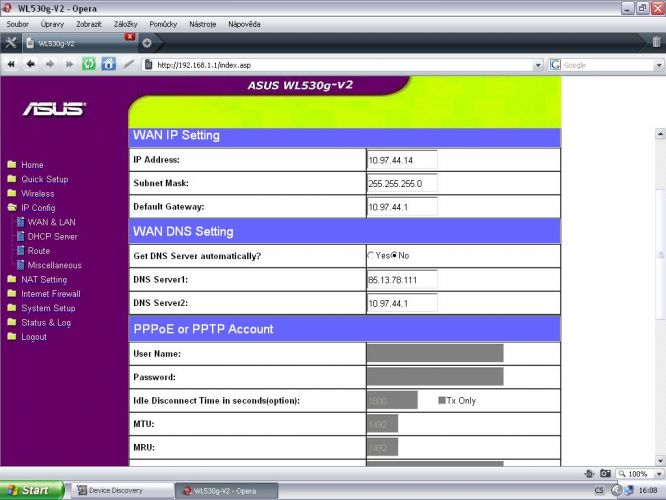Open a new tab with plus button
666x500 pixels.
coord(147,43)
